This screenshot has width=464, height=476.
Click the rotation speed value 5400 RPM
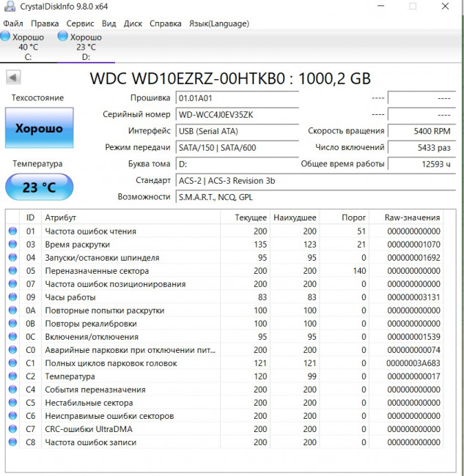tap(421, 131)
